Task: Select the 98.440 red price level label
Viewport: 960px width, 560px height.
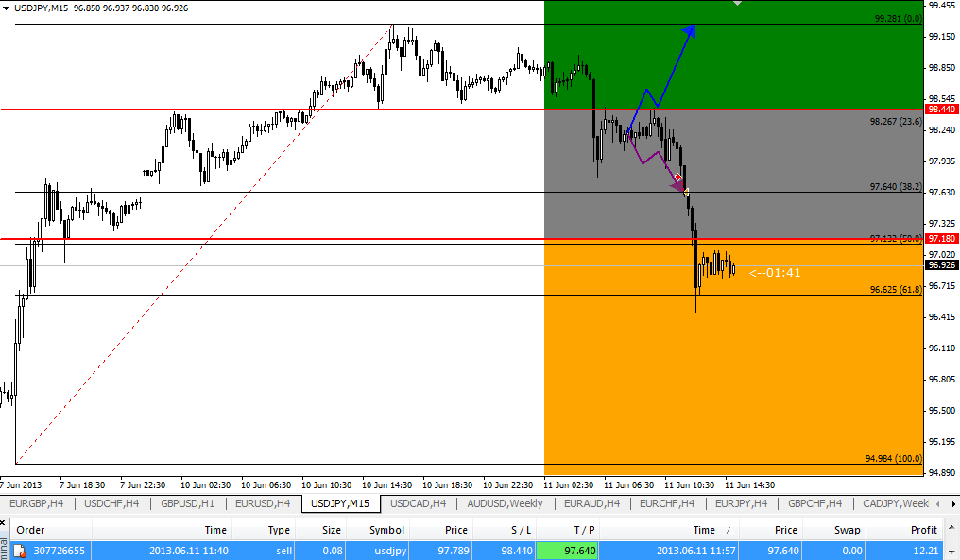Action: click(941, 110)
